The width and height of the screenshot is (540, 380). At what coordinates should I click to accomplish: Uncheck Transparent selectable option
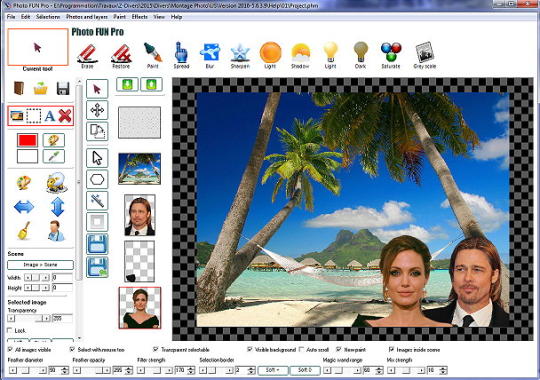pyautogui.click(x=156, y=349)
